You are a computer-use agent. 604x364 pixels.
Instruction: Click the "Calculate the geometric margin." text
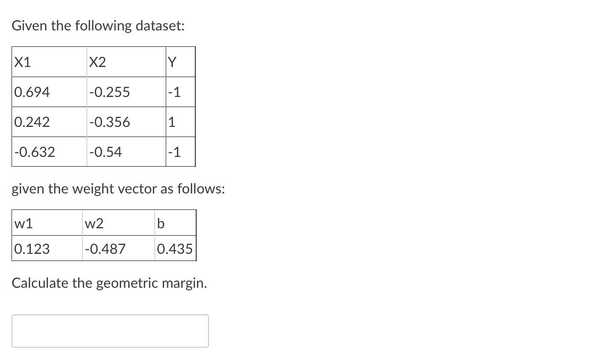pos(109,283)
